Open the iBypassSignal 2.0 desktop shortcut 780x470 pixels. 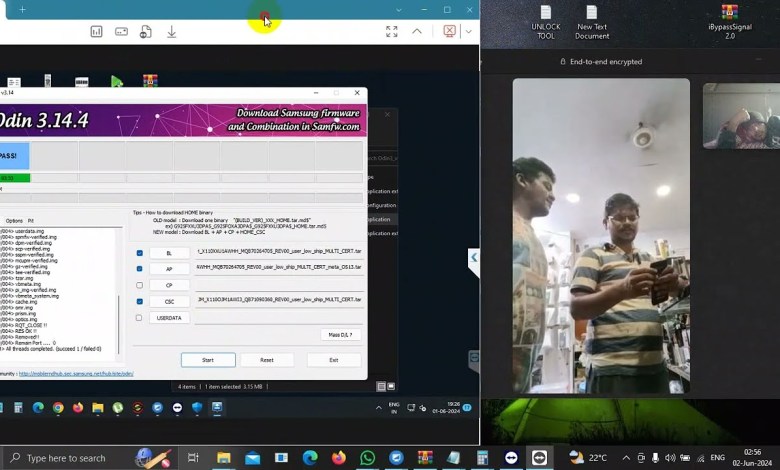click(729, 21)
